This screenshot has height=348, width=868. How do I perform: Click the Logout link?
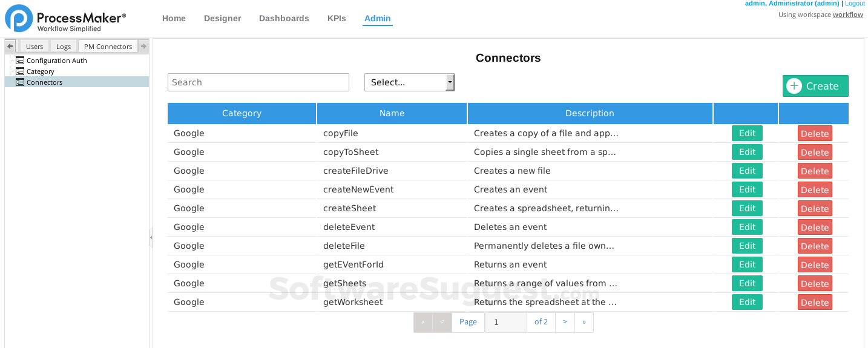coord(855,4)
